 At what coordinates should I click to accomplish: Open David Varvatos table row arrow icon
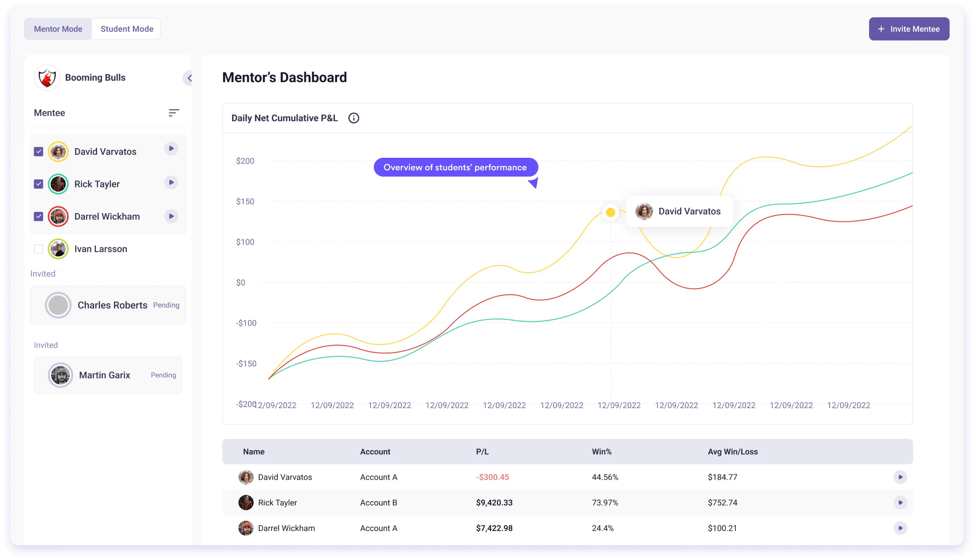[x=900, y=477]
